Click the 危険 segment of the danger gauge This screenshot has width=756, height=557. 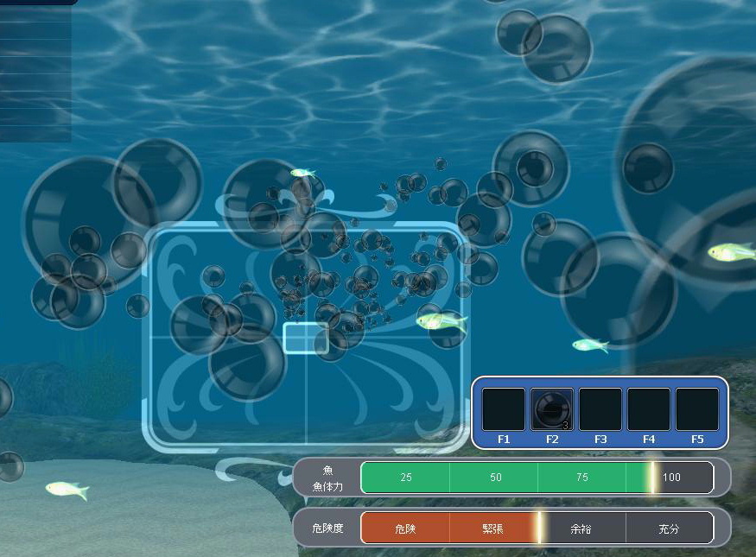[405, 529]
